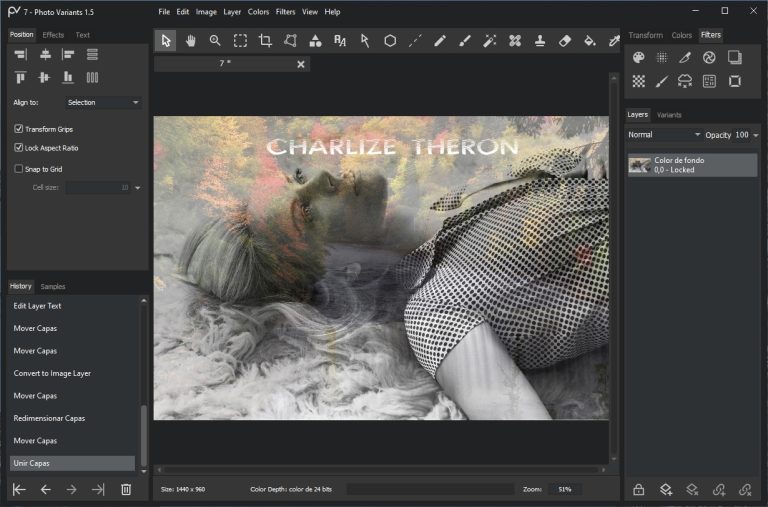
Task: Select the rectangular marquee selection tool
Action: (x=240, y=41)
